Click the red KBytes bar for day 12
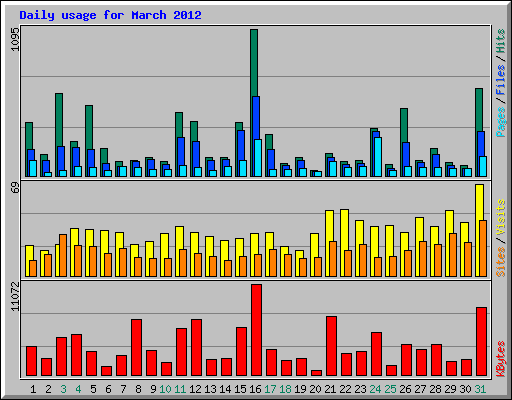 [x=196, y=347]
